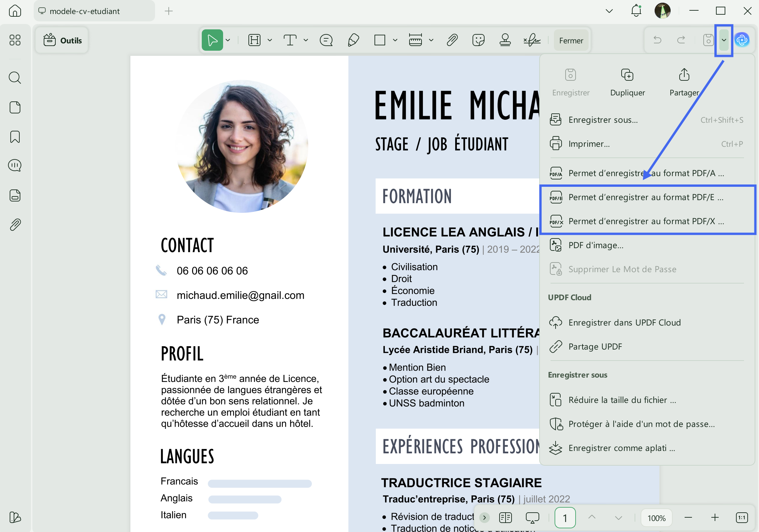Viewport: 759px width, 532px height.
Task: Click the undo arrow icon
Action: point(657,40)
